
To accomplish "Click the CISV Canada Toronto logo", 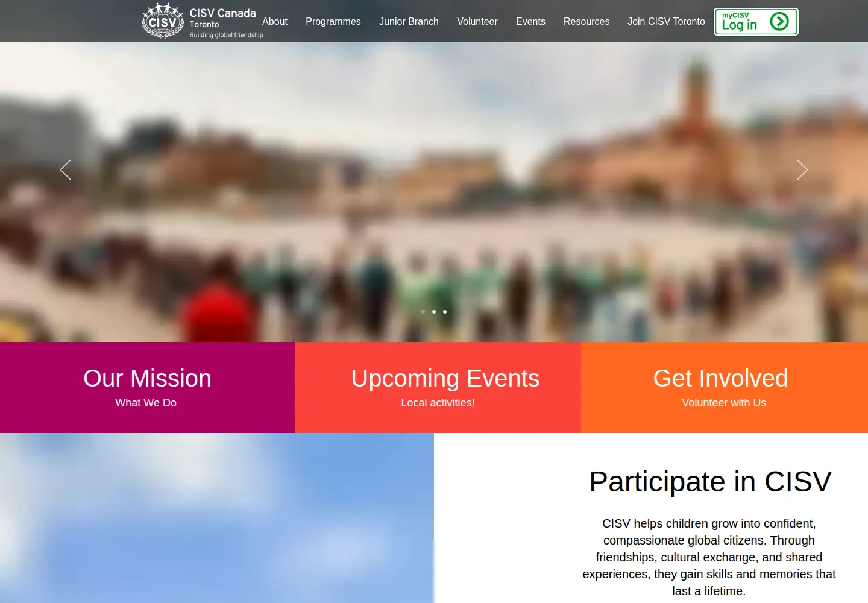I will coord(202,21).
